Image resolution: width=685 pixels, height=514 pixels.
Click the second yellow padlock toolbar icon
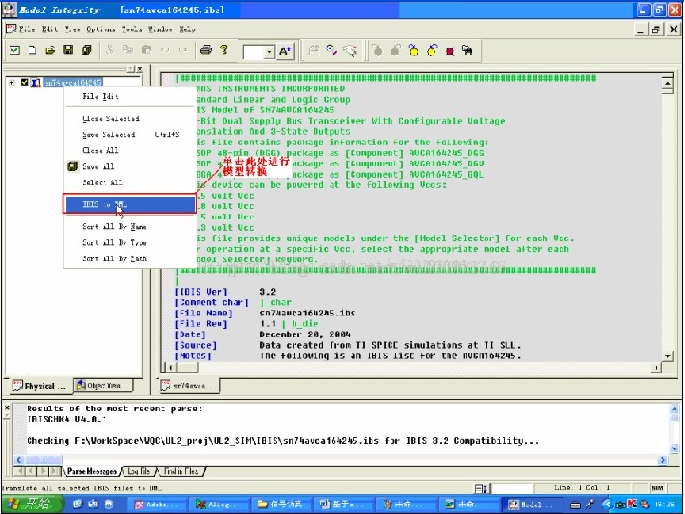click(432, 50)
